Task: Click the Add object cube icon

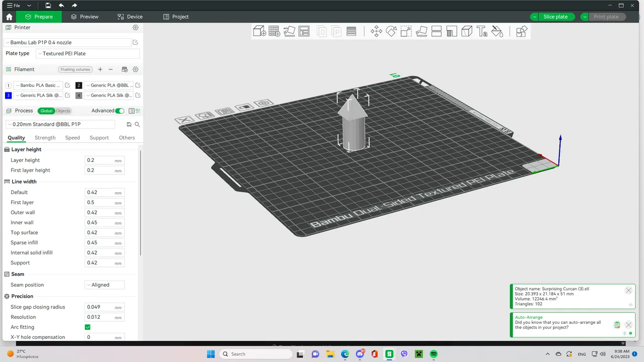Action: pos(260,32)
